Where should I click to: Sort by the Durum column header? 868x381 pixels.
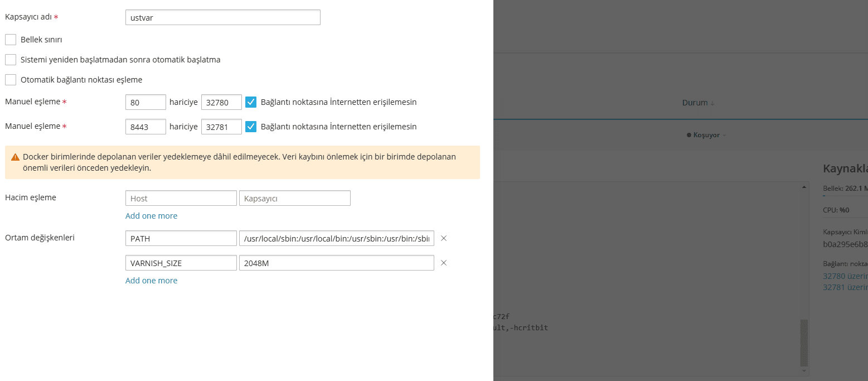699,103
